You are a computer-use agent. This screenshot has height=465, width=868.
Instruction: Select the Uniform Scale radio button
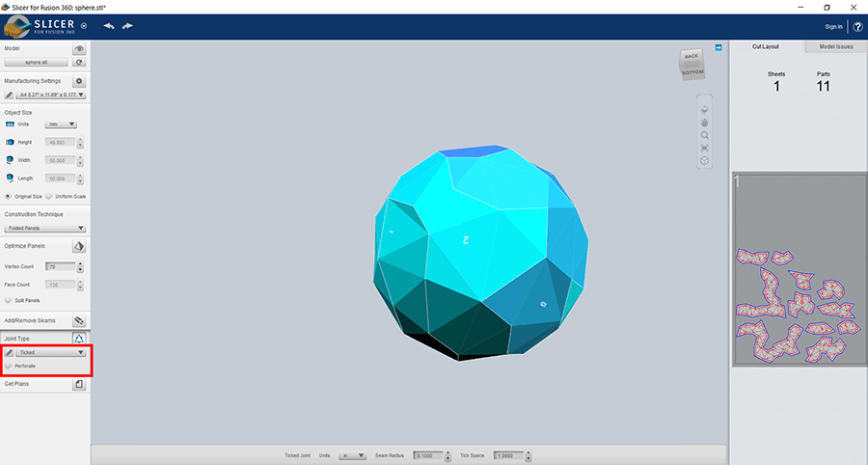[x=49, y=196]
